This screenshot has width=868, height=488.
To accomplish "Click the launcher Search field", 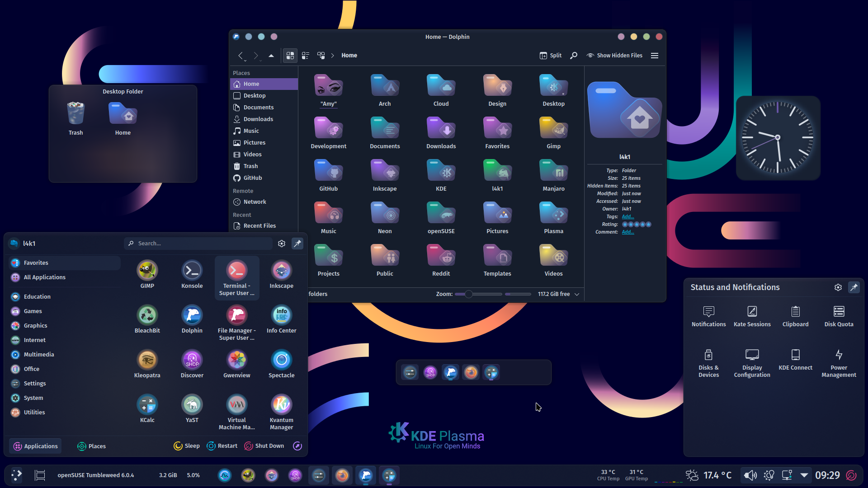I will tap(198, 244).
